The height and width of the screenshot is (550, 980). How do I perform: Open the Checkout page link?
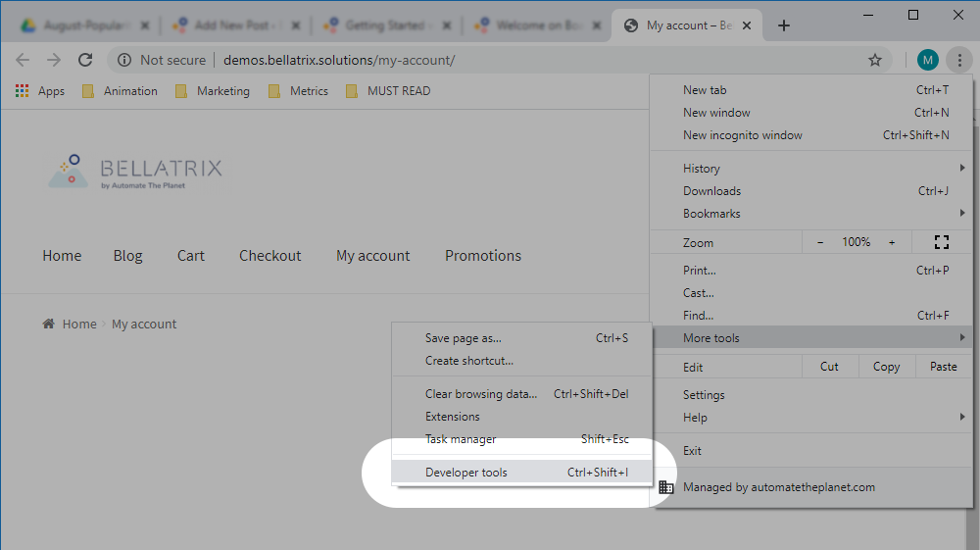pos(270,256)
